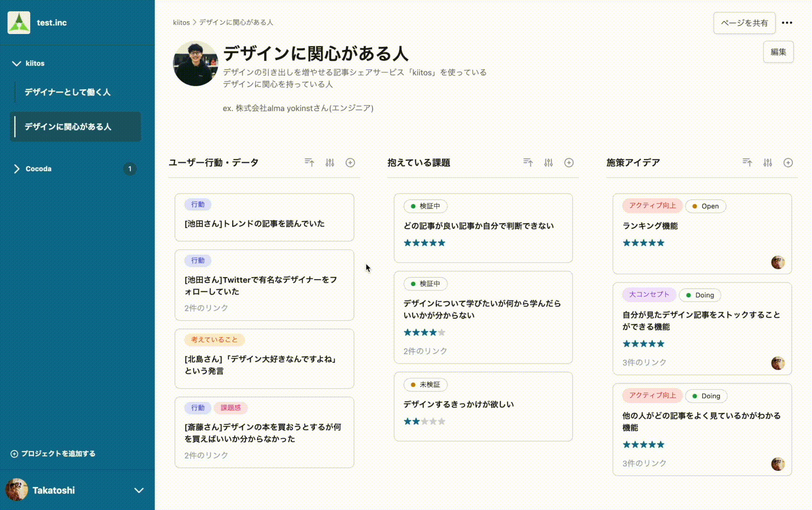The image size is (812, 510).
Task: Add a card in ユーザー行動・データ column
Action: point(350,162)
